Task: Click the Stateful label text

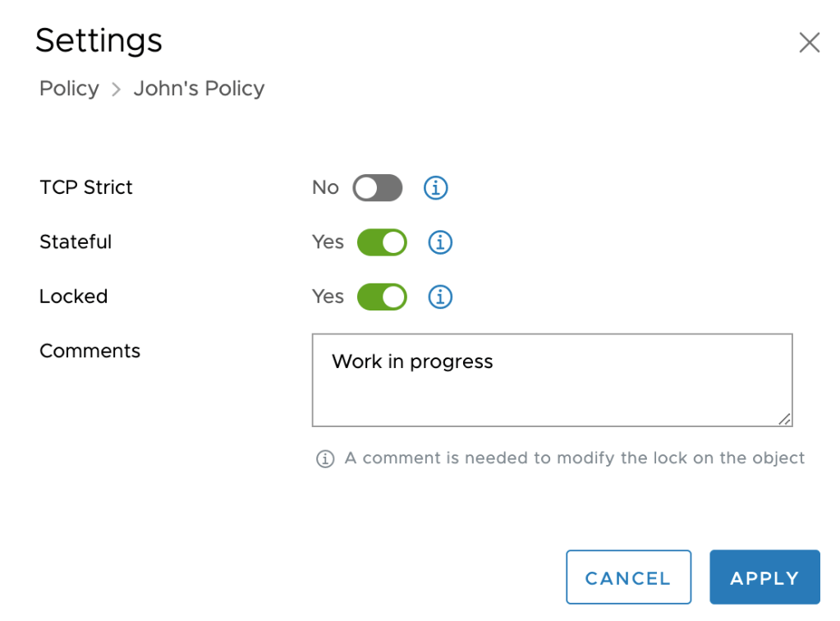Action: coord(76,242)
